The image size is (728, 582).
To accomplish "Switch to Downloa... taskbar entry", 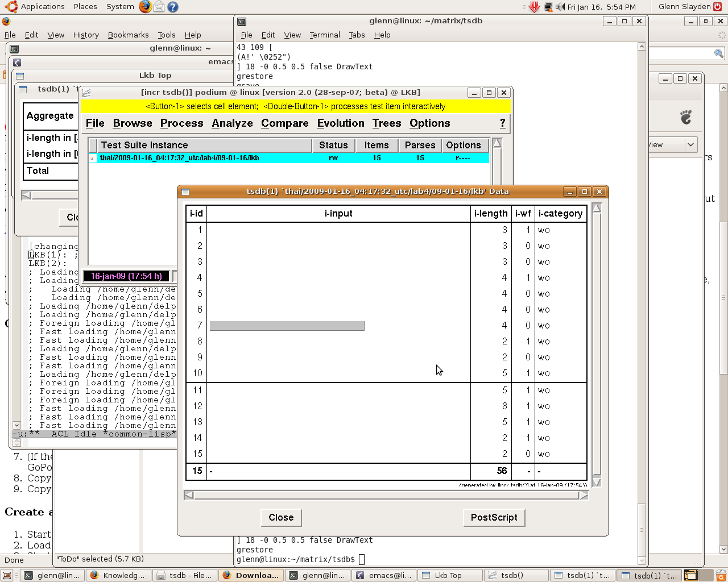I will pyautogui.click(x=251, y=575).
